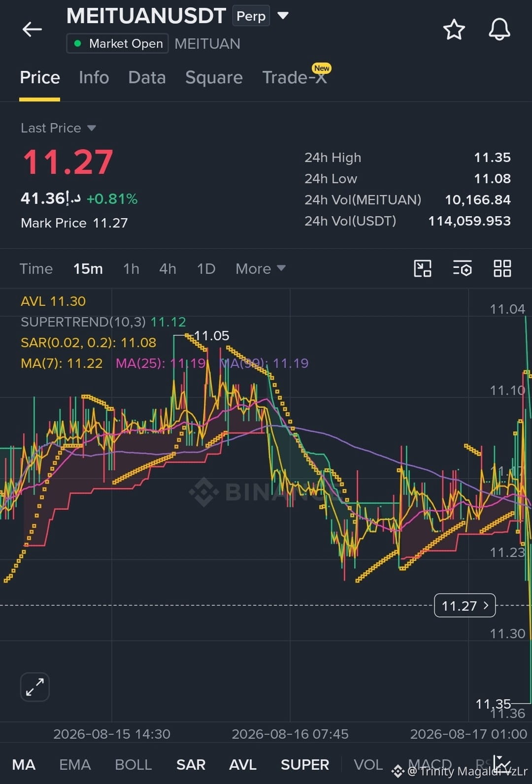Tap the large 11.27 last price

68,162
